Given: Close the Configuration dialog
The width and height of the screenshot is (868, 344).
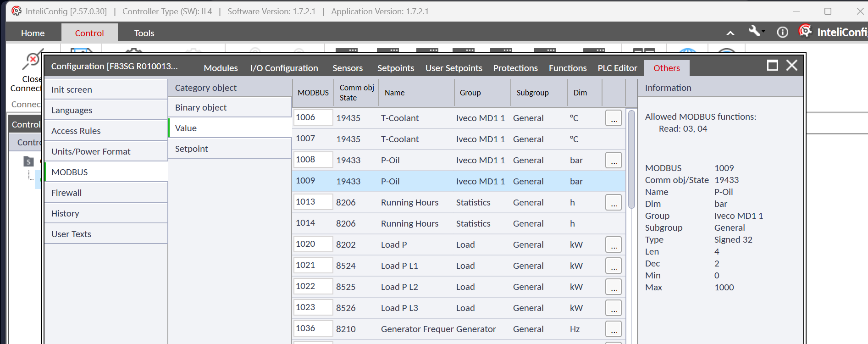Looking at the screenshot, I should click(x=792, y=66).
